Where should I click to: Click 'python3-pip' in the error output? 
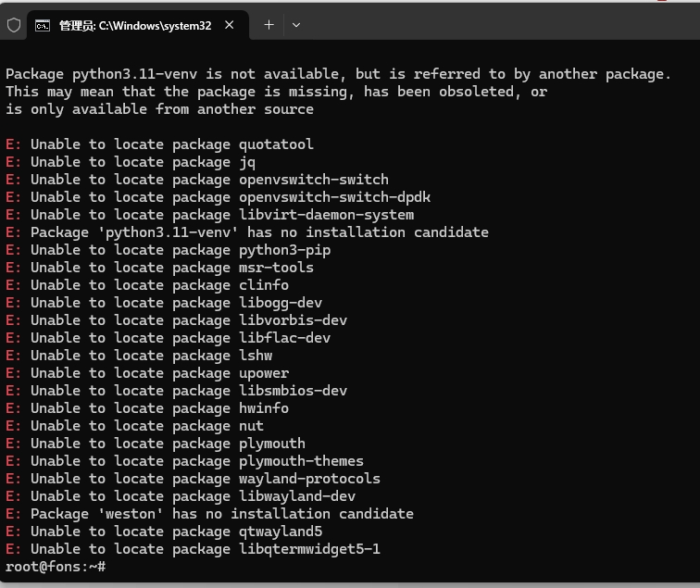(x=284, y=250)
